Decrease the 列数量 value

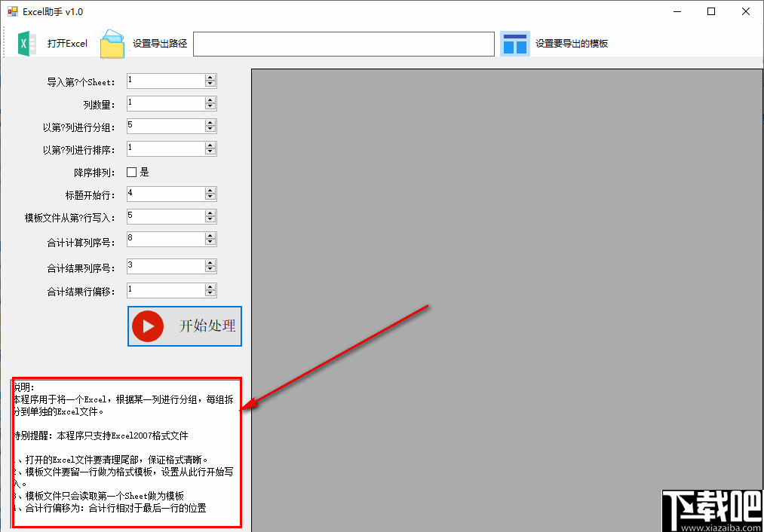click(x=210, y=106)
